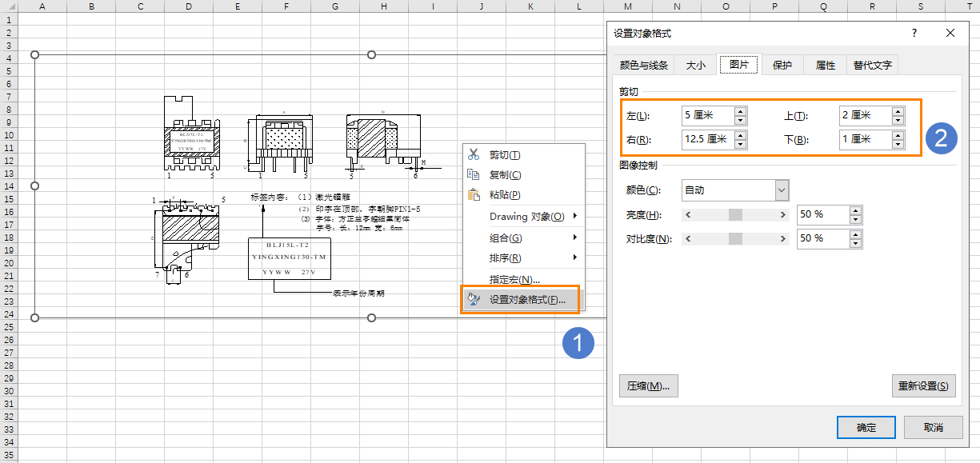
Task: Choose 指定宏(N)... from the context menu
Action: tap(523, 279)
